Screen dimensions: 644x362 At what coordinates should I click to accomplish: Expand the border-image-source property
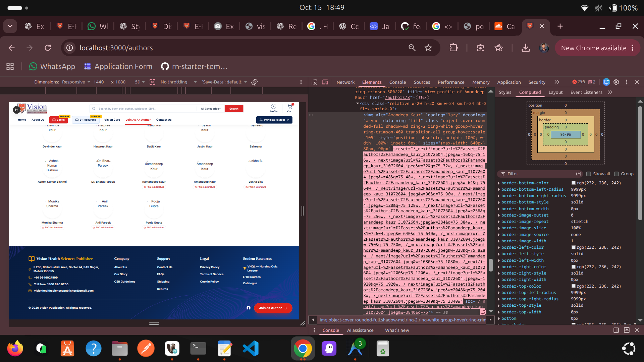[x=499, y=235]
